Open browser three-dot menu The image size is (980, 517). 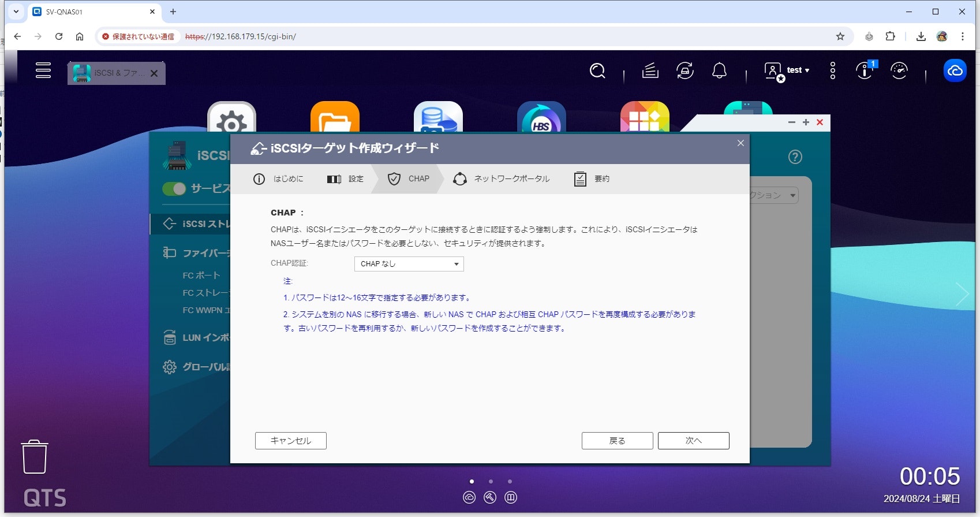[963, 36]
